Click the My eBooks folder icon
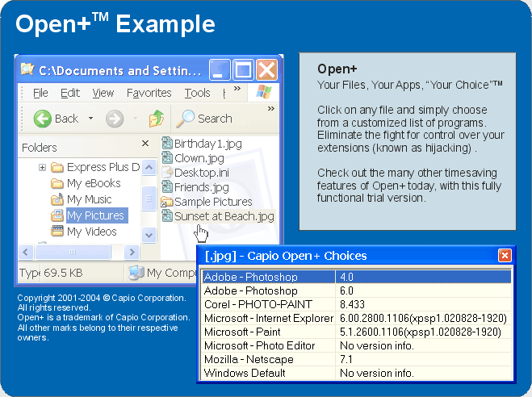 (57, 183)
